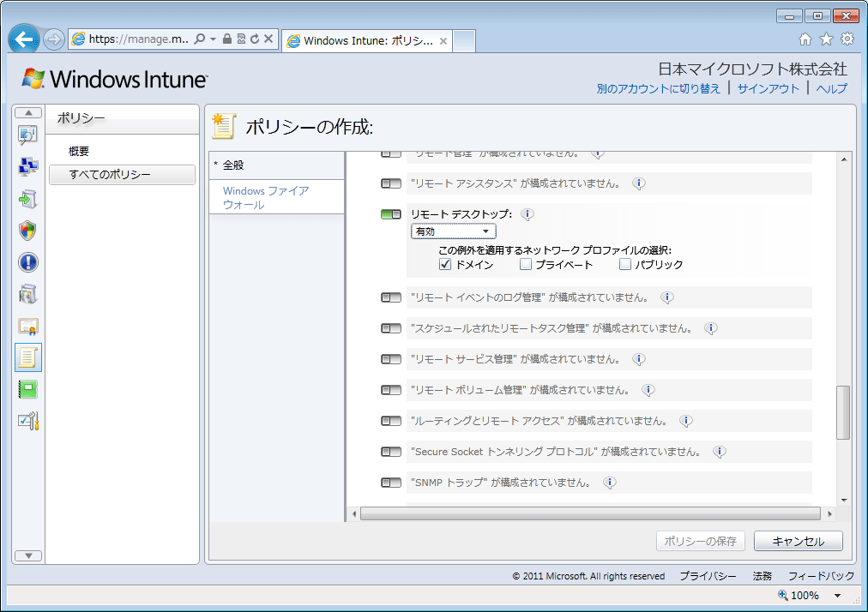The image size is (868, 612).
Task: Open the zoom level dropdown arrow
Action: coord(838,596)
